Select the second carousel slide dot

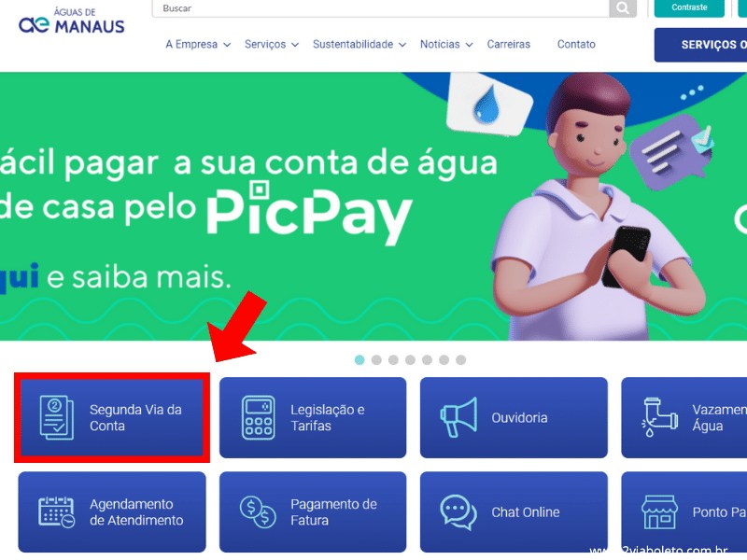tap(376, 360)
